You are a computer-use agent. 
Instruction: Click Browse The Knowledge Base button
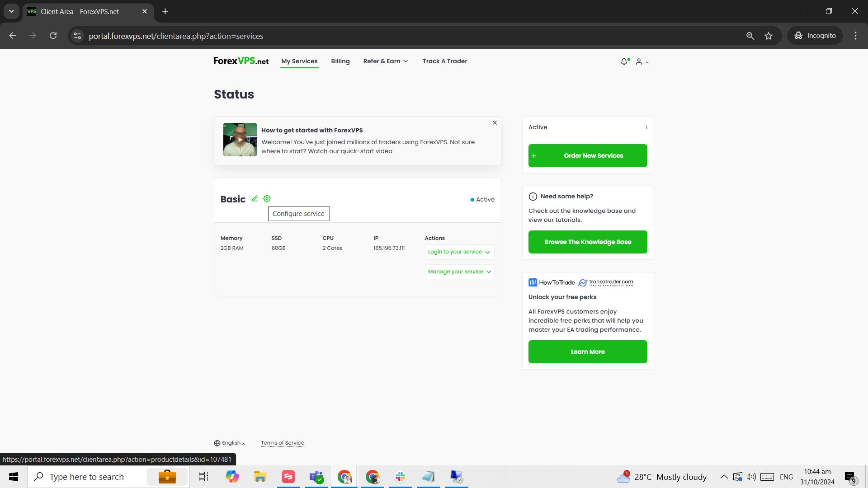[x=588, y=242]
